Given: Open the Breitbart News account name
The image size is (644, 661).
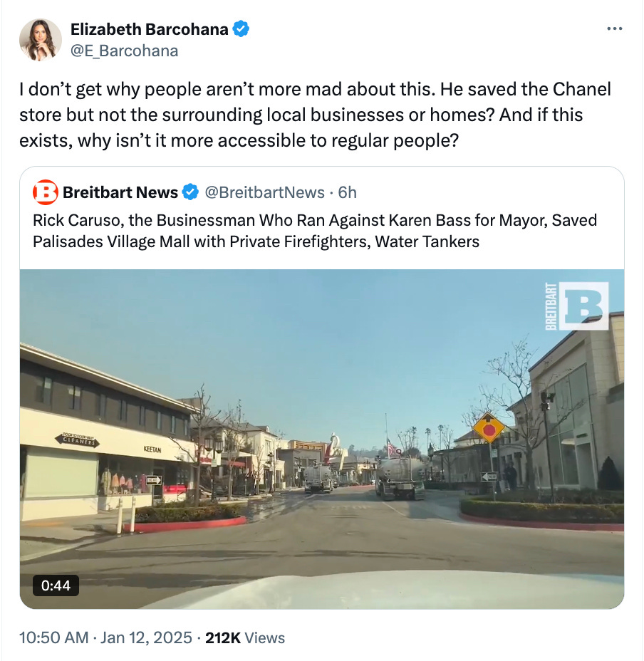Looking at the screenshot, I should click(120, 192).
